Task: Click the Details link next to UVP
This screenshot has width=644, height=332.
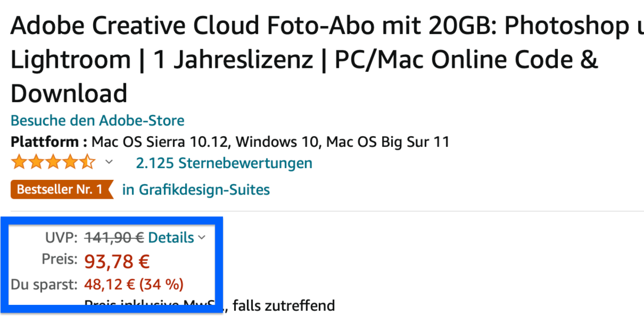Action: click(x=171, y=238)
